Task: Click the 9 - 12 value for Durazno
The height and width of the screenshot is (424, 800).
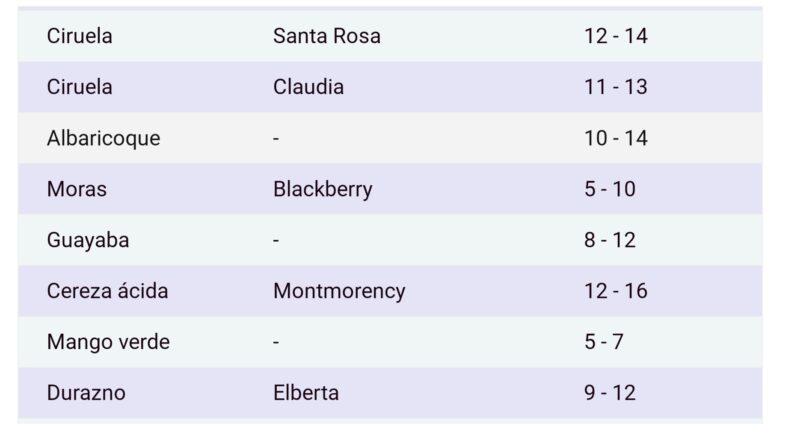Action: point(610,393)
